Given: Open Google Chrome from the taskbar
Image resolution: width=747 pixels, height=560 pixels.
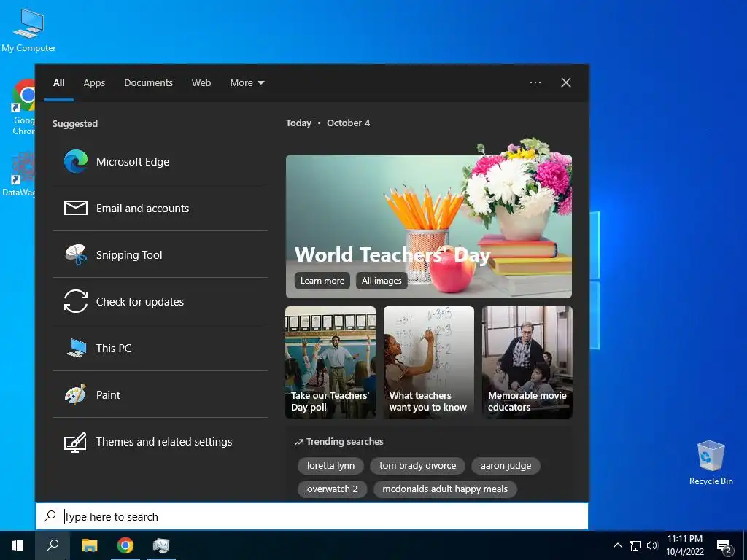Looking at the screenshot, I should point(125,545).
